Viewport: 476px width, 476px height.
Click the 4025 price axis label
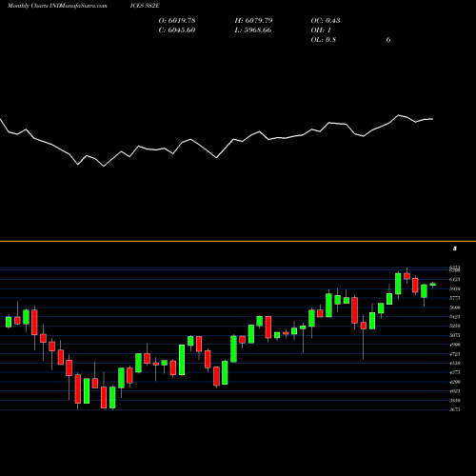click(x=455, y=391)
